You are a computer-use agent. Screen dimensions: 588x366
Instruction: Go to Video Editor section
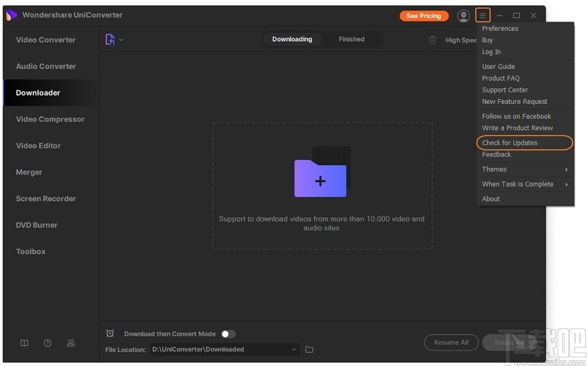pyautogui.click(x=38, y=146)
